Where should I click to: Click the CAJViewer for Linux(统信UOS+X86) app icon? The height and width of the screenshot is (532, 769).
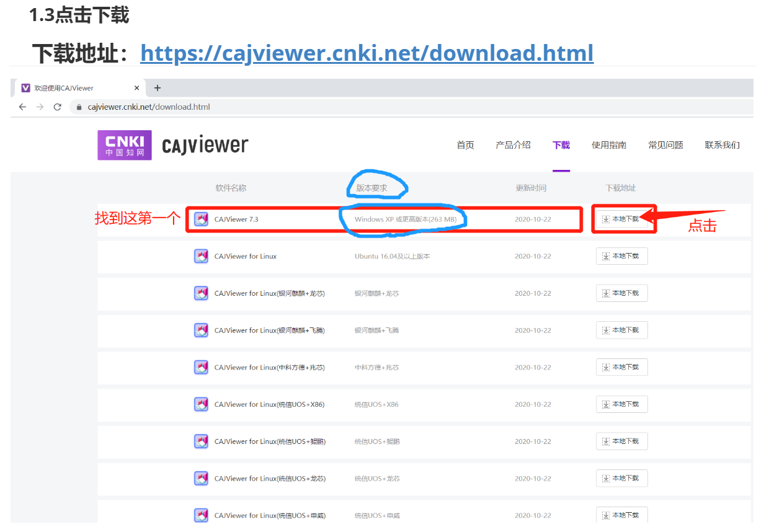(x=201, y=404)
